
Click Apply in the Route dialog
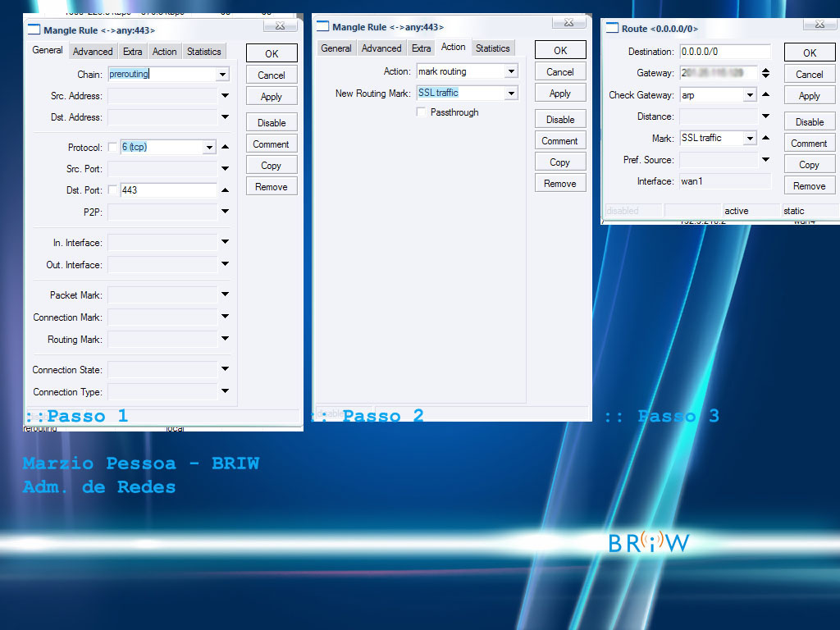coord(810,96)
